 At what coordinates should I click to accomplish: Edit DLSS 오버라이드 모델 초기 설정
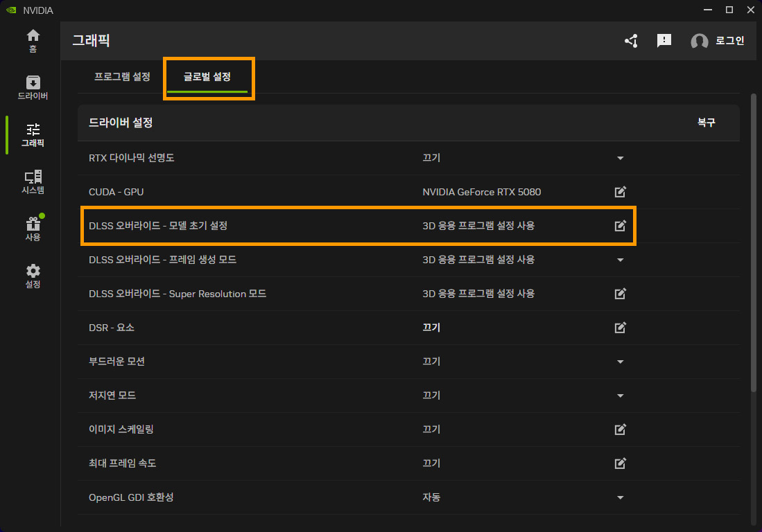(620, 226)
